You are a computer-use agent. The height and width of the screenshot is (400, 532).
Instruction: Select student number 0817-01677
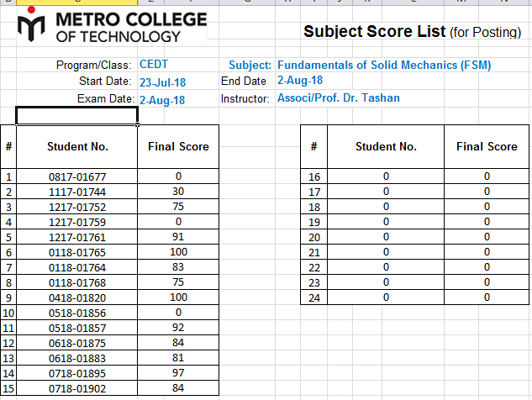click(x=77, y=176)
